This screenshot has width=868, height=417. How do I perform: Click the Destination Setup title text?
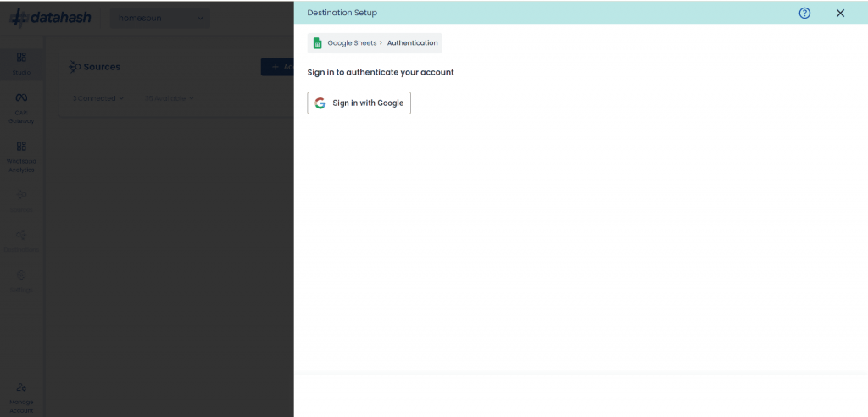342,13
